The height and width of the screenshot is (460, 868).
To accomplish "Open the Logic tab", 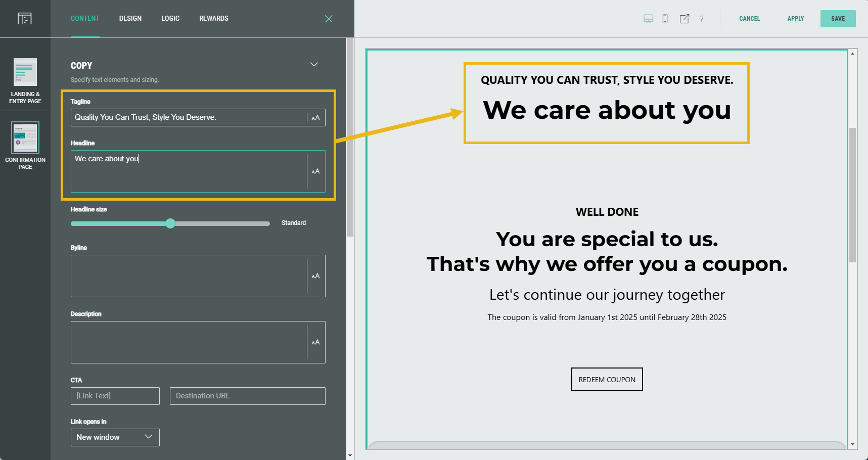I will tap(170, 19).
